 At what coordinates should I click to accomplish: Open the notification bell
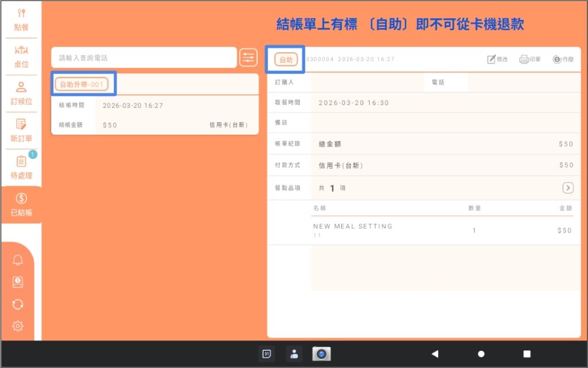tap(18, 259)
